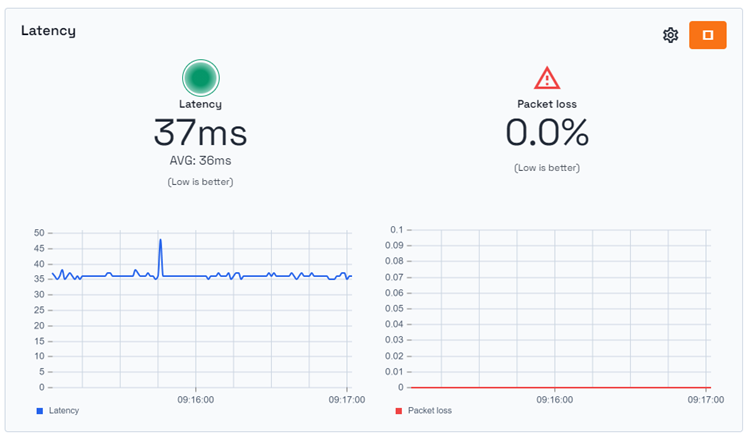Select 09:17:00 tick on latency chart
The height and width of the screenshot is (436, 750).
point(347,400)
